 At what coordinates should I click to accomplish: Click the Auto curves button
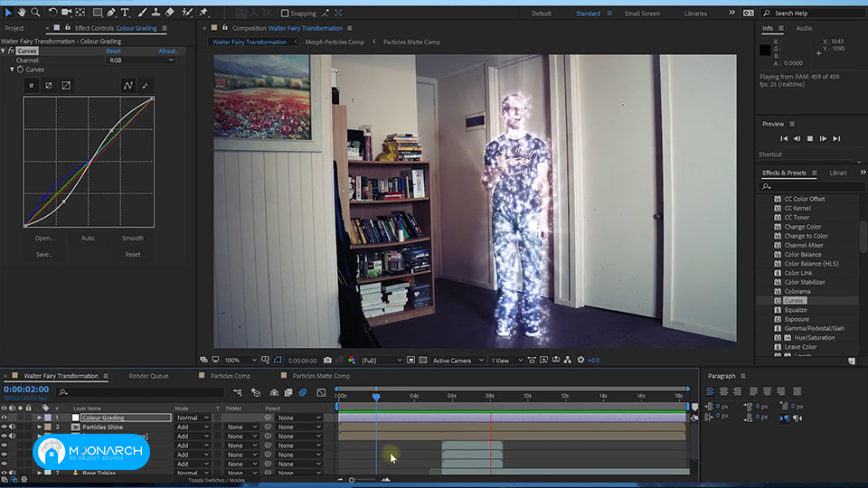(88, 238)
